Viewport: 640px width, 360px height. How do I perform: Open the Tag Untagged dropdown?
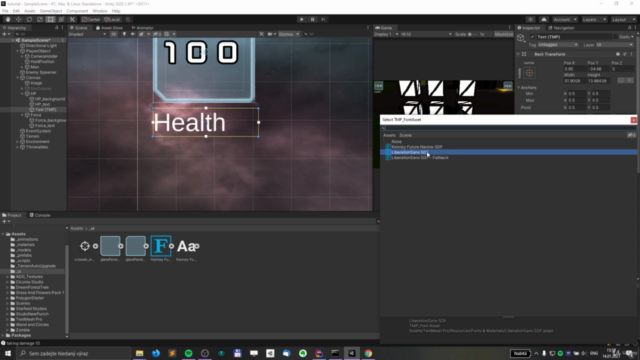558,44
